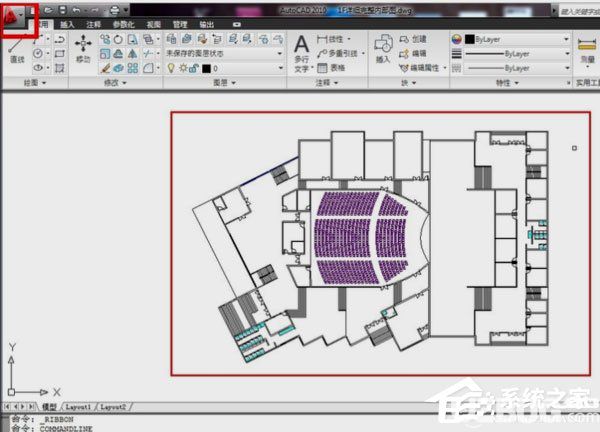This screenshot has height=432, width=600.
Task: Expand the 绘图 panel title
Action: coord(35,83)
